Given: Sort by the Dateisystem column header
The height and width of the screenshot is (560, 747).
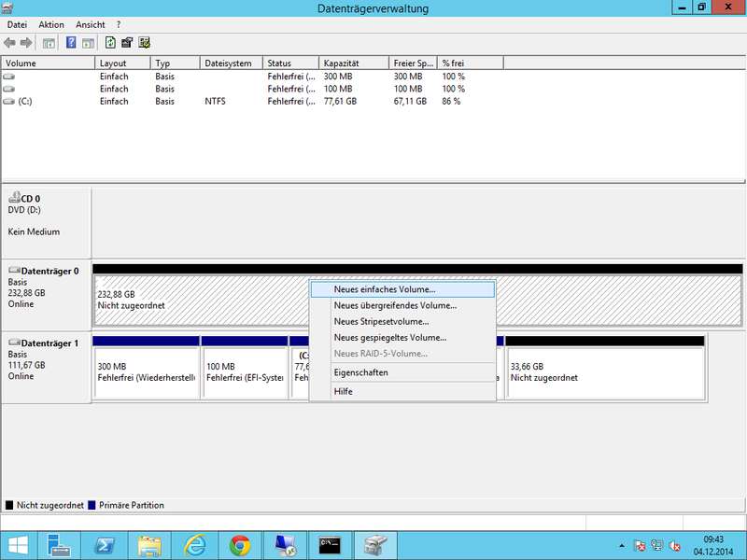Looking at the screenshot, I should coord(229,63).
